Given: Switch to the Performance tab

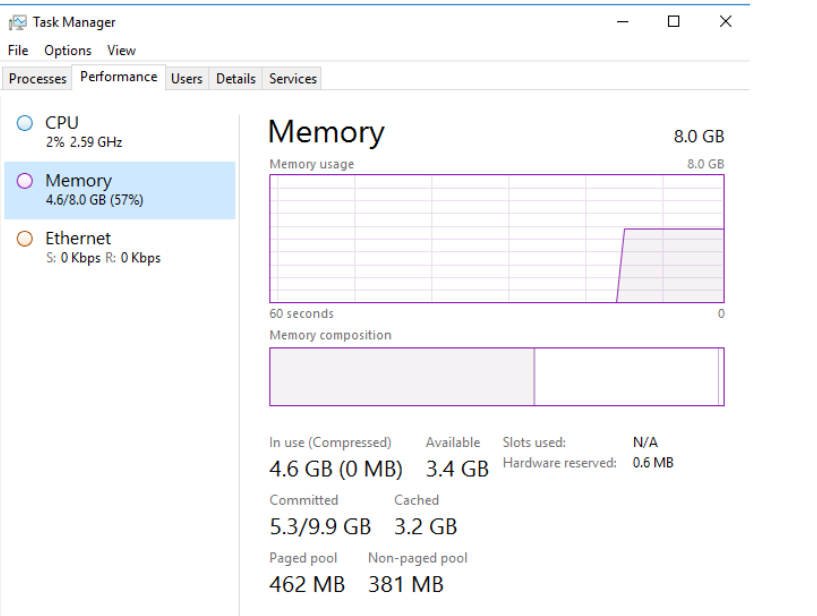Looking at the screenshot, I should point(119,77).
